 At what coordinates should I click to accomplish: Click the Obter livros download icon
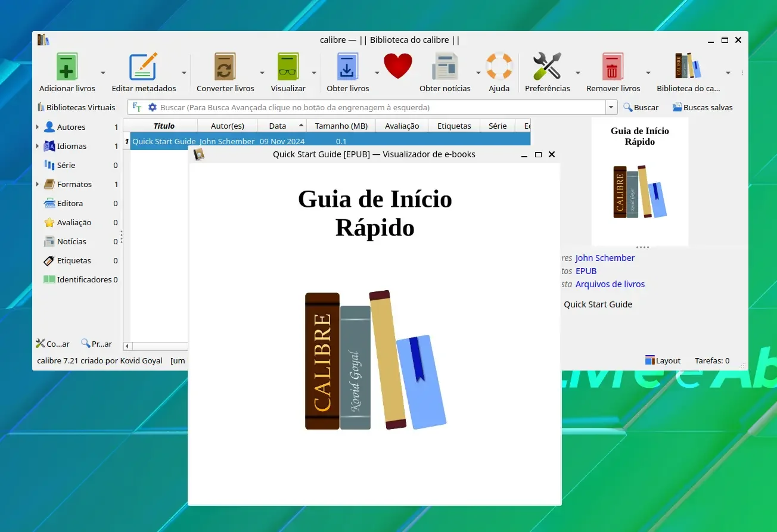(347, 66)
